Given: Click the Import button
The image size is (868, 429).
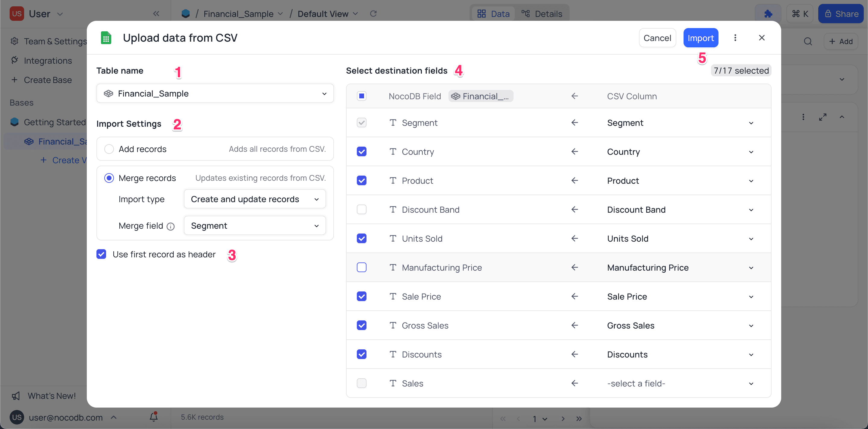Looking at the screenshot, I should [700, 37].
